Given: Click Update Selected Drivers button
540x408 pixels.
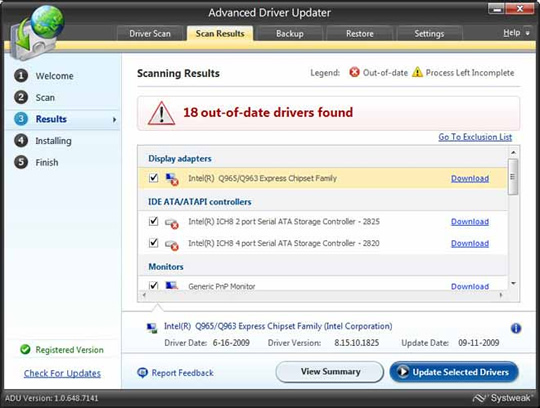Looking at the screenshot, I should point(454,372).
